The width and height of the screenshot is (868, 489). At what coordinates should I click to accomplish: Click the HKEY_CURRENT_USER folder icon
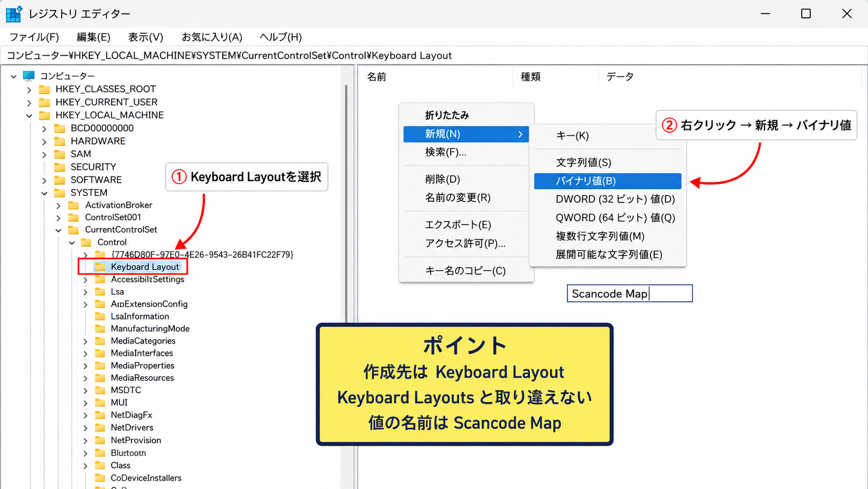coord(45,102)
